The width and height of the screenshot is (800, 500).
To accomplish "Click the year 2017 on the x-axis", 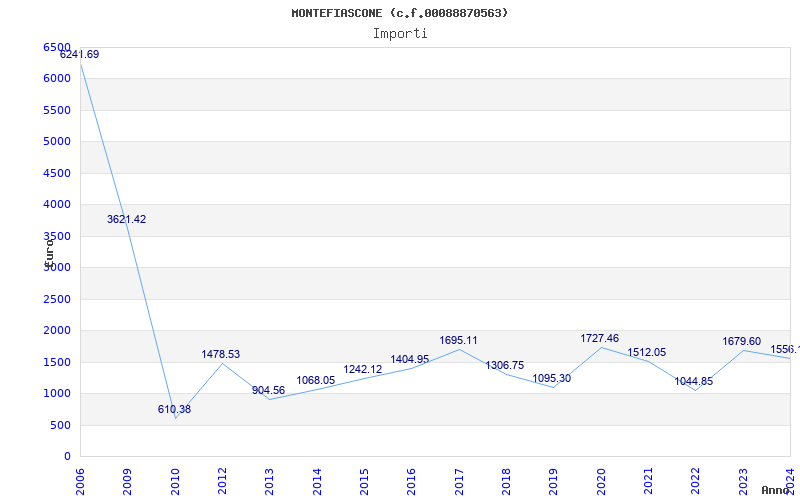I will (x=459, y=482).
